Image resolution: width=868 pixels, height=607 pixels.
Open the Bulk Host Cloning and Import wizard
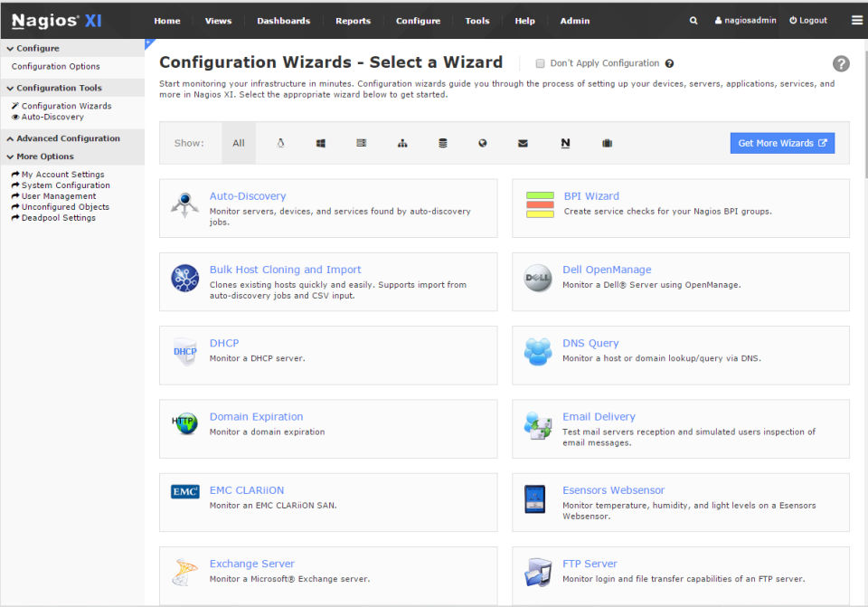285,270
